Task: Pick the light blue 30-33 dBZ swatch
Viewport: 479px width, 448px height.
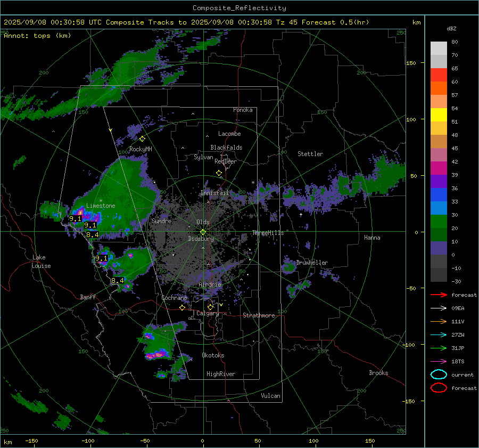Action: 439,208
